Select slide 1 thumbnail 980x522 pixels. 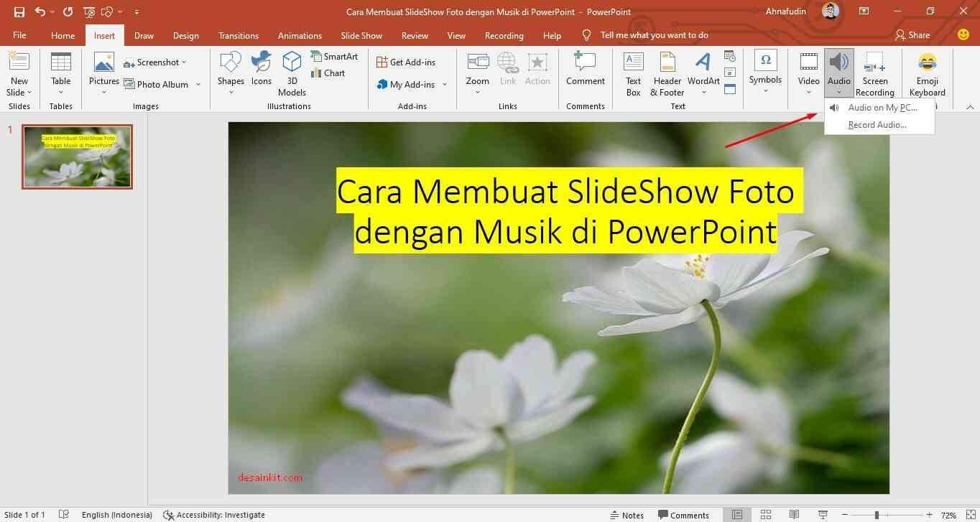(77, 157)
